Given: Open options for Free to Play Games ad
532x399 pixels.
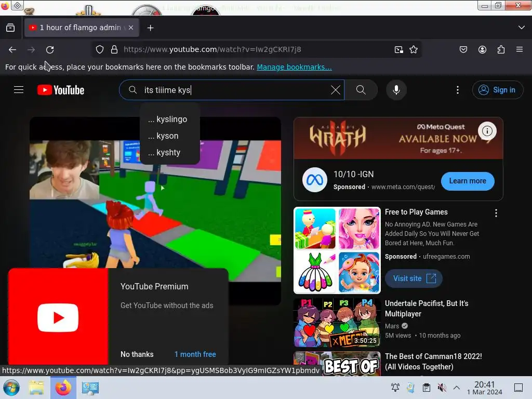Looking at the screenshot, I should click(496, 213).
